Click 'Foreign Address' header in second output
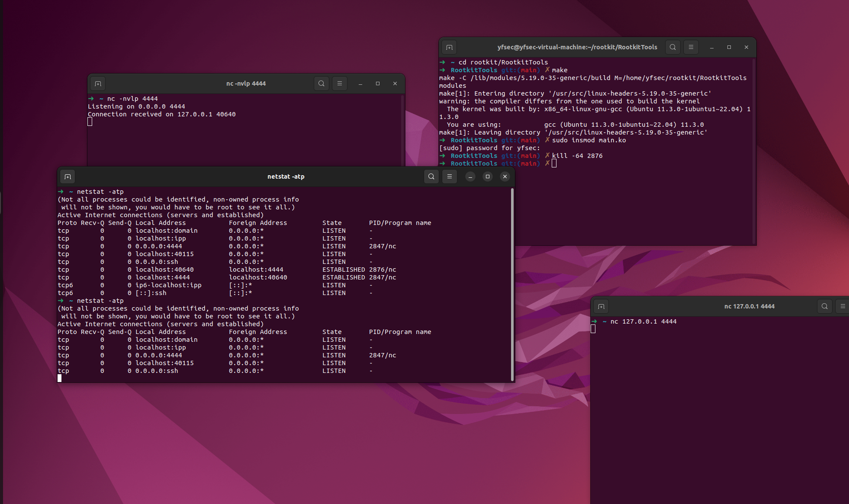Viewport: 849px width, 504px height. click(258, 332)
